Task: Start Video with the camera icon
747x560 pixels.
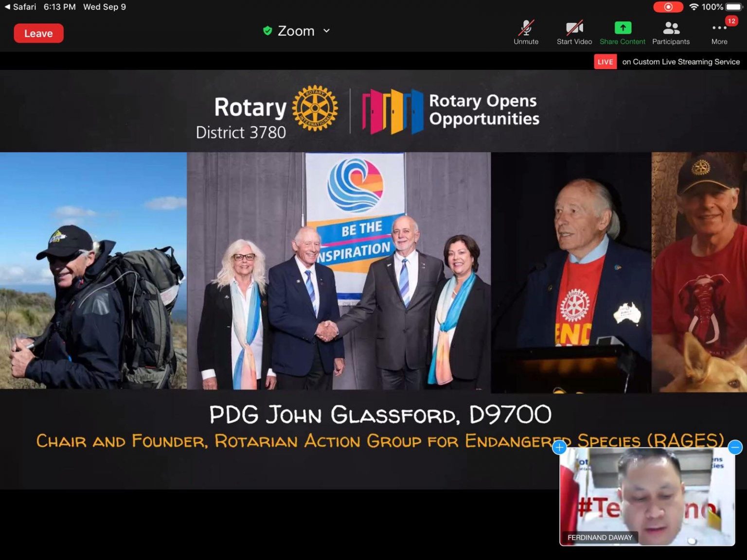Action: [574, 33]
